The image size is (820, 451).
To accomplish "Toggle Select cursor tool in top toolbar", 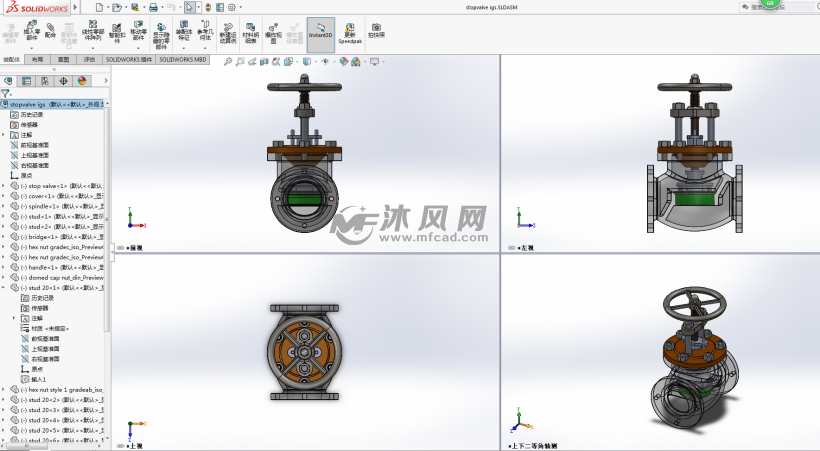I will click(189, 7).
